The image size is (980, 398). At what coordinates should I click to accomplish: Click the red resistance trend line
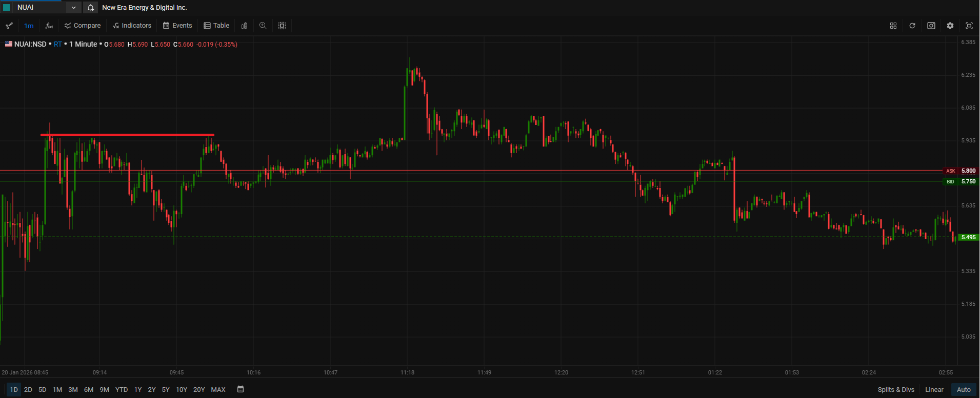(127, 135)
